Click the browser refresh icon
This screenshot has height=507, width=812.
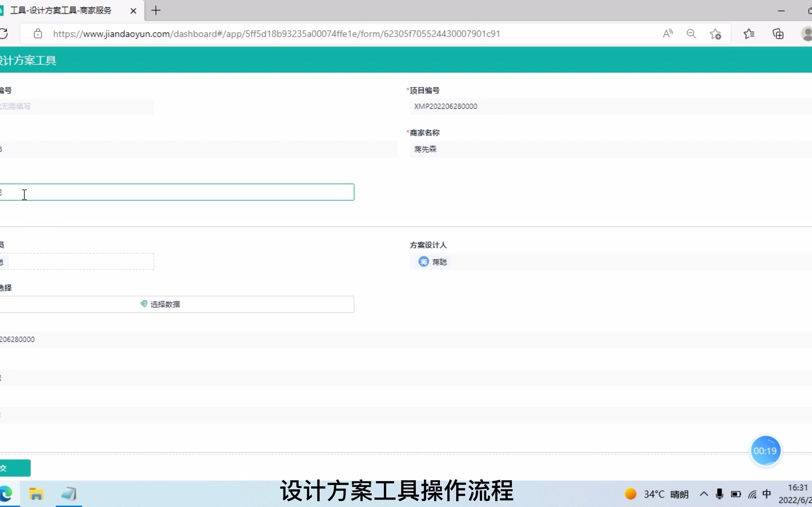[x=3, y=34]
